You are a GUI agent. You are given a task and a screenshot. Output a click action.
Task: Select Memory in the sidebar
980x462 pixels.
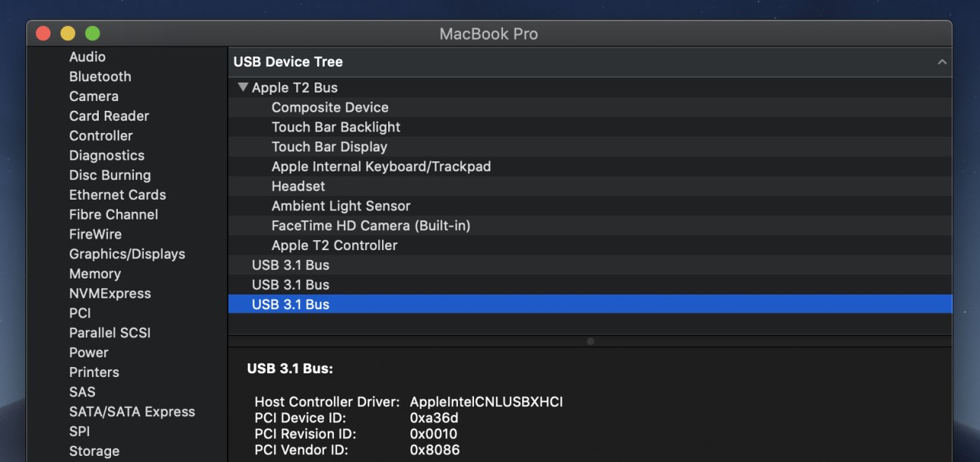(95, 274)
